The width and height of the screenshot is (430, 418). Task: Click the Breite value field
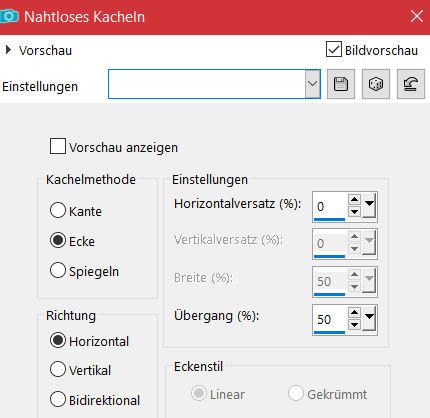[330, 282]
